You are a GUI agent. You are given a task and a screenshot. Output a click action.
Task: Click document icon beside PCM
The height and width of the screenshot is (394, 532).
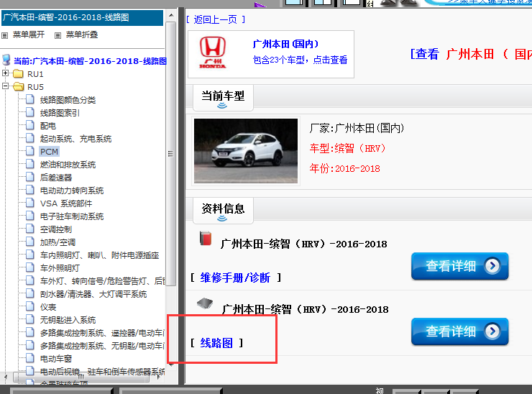pyautogui.click(x=30, y=151)
